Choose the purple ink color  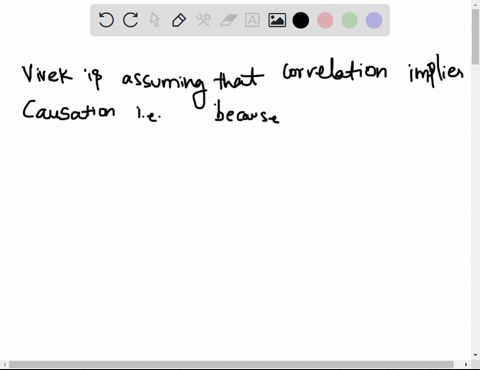[374, 20]
